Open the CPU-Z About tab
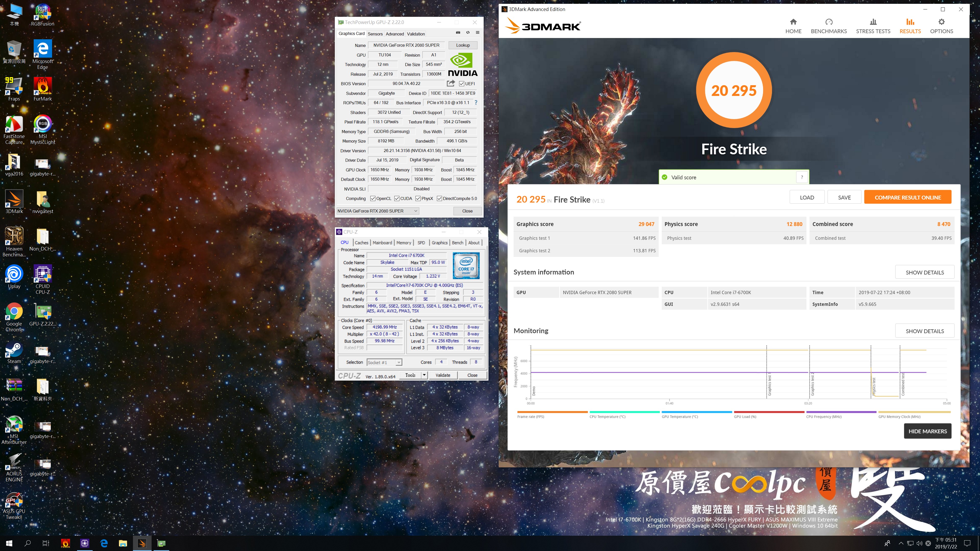Viewport: 980px width, 551px height. [474, 243]
